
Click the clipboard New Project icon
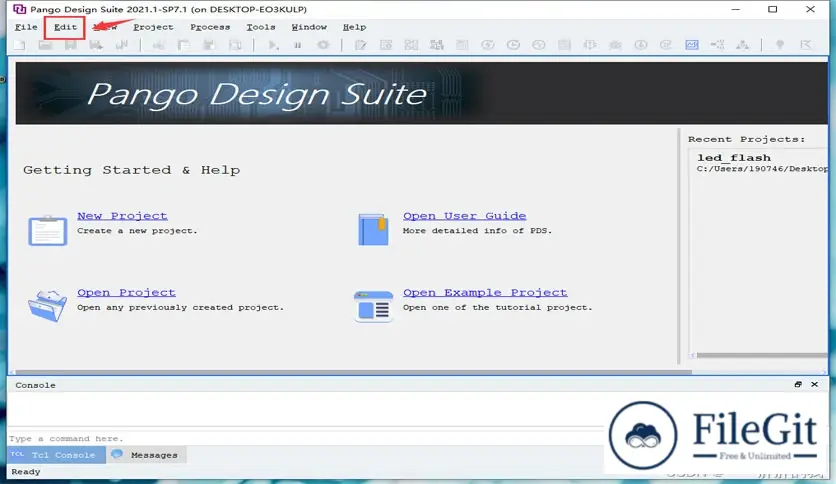[47, 230]
